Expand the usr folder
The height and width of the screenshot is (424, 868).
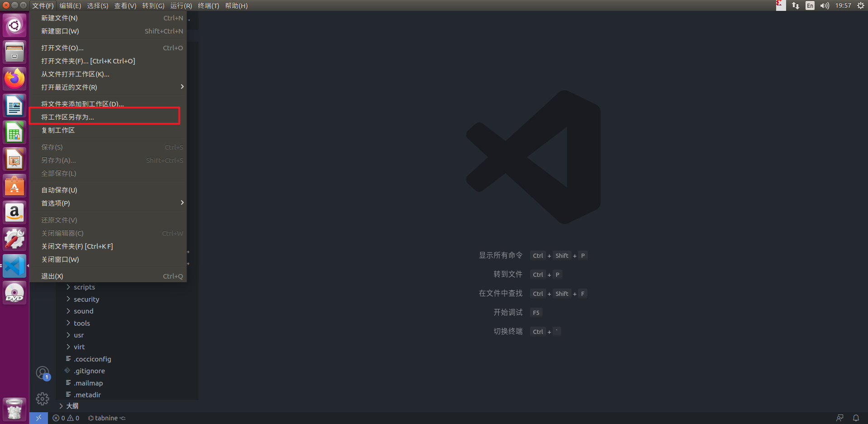point(79,335)
